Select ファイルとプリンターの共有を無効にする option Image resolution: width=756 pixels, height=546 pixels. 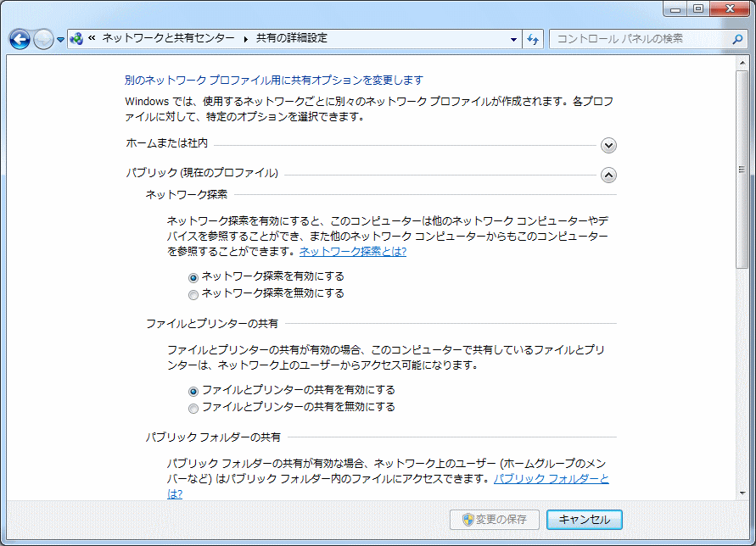193,408
